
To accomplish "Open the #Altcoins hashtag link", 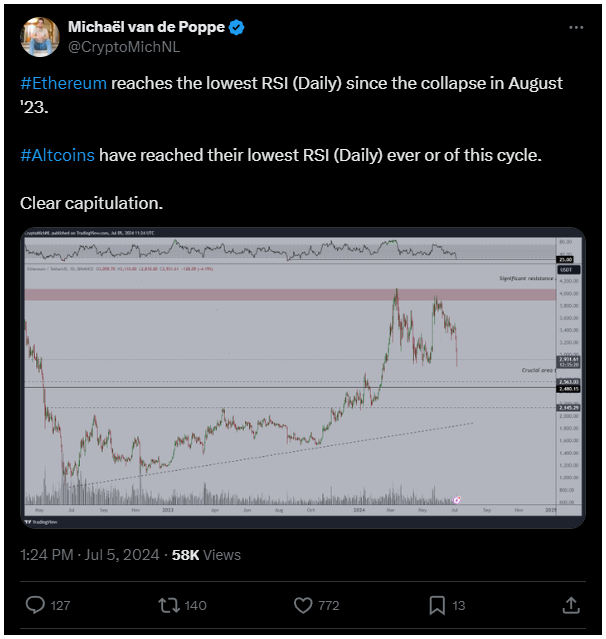I will pyautogui.click(x=60, y=157).
